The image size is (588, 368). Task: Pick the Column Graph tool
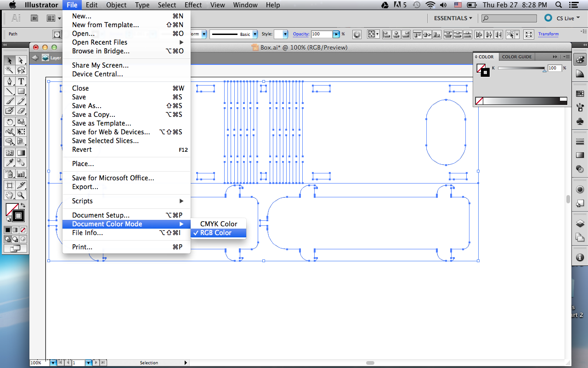coord(21,174)
